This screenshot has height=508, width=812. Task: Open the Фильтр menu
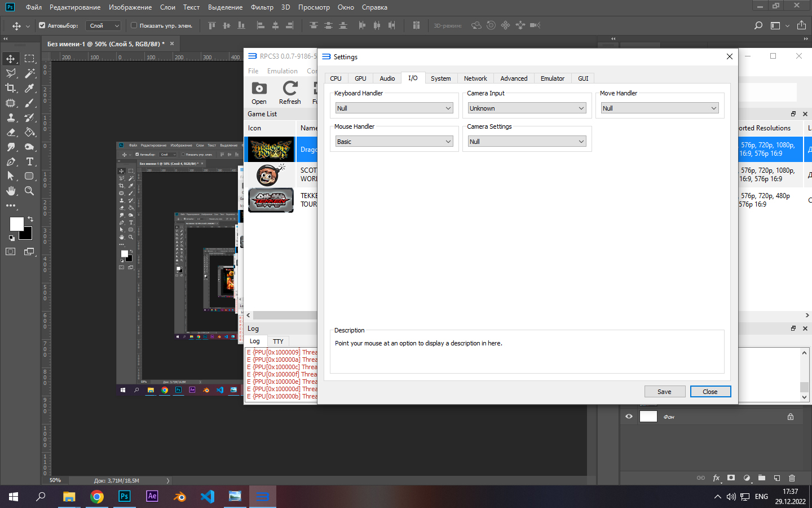click(262, 7)
